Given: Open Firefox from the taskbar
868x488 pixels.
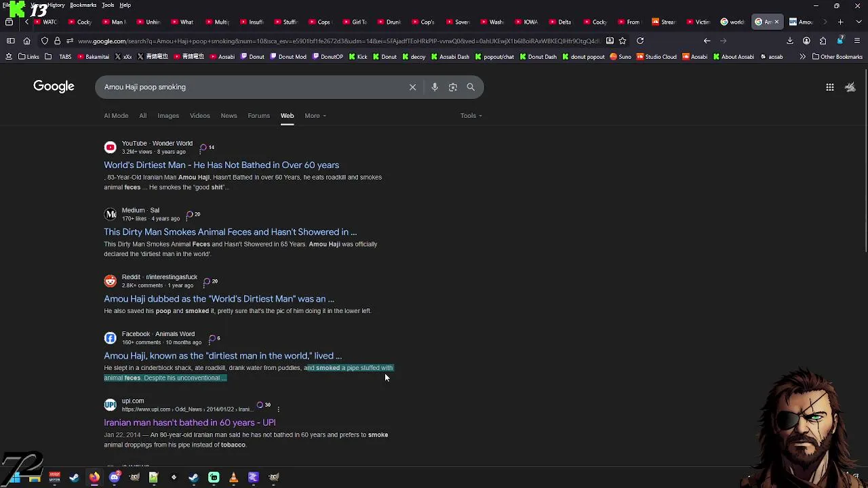Looking at the screenshot, I should (x=94, y=477).
